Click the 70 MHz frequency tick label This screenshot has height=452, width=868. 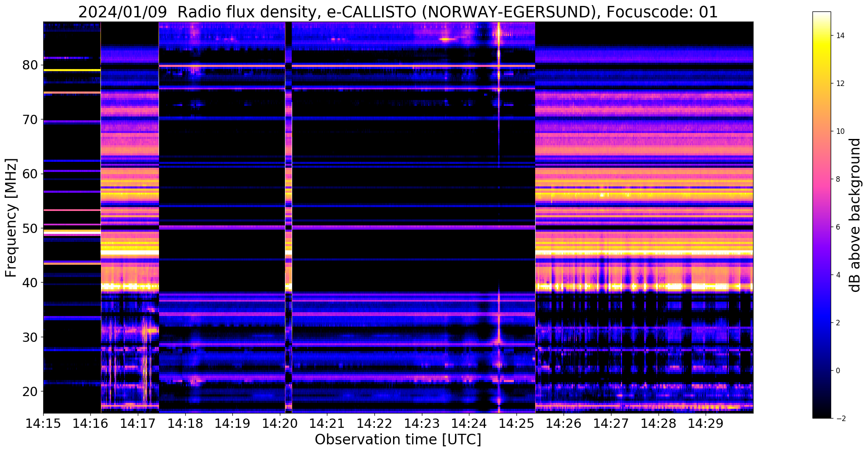[x=31, y=119]
